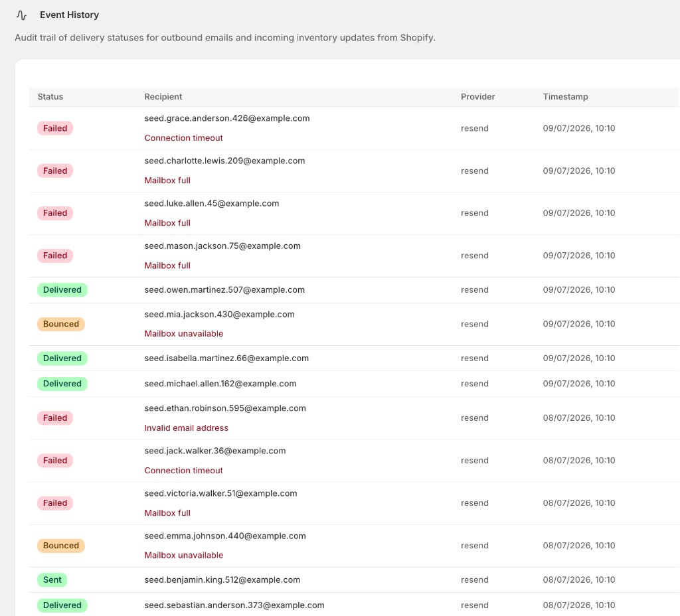Click Mailbox unavailable under mia.jackson.430
Viewport: 680px width, 616px height.
click(x=184, y=333)
